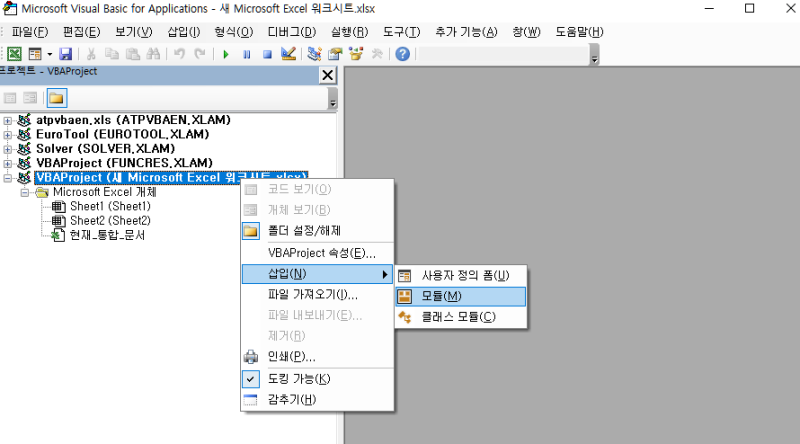Click the Break pause icon
Image resolution: width=800 pixels, height=444 pixels.
point(247,54)
